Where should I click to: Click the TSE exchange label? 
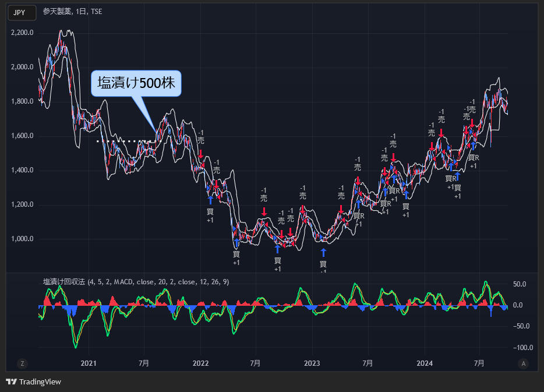pyautogui.click(x=97, y=11)
